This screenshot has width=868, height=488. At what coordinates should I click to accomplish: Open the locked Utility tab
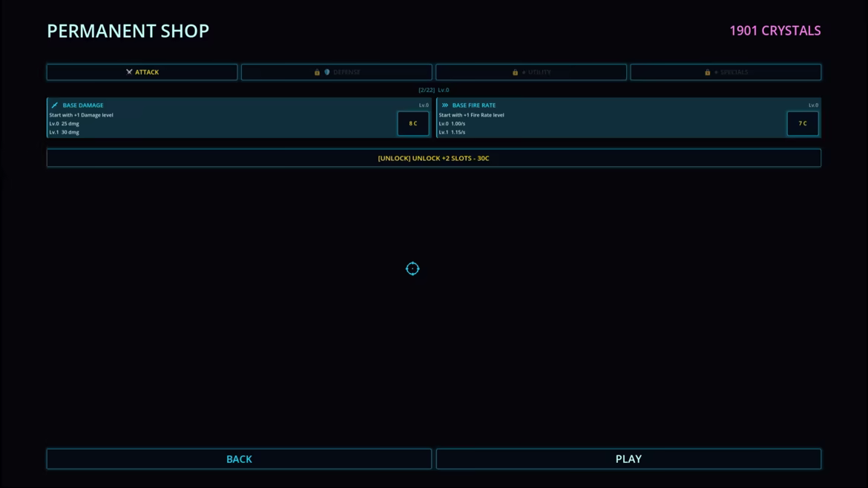(531, 72)
